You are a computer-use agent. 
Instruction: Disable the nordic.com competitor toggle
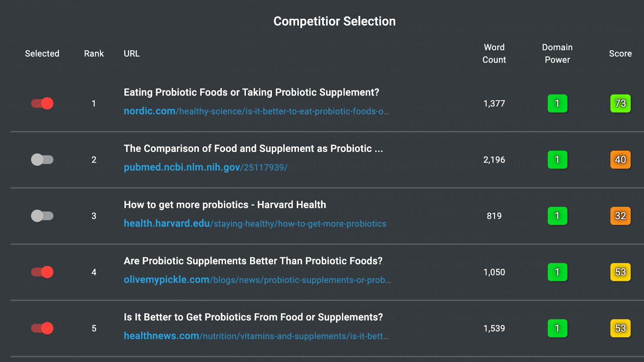click(x=42, y=103)
